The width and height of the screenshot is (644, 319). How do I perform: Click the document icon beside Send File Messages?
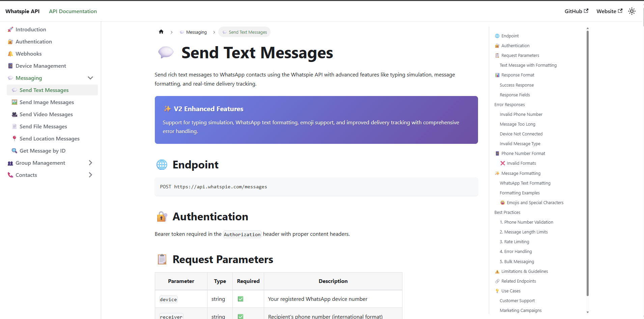pos(15,127)
